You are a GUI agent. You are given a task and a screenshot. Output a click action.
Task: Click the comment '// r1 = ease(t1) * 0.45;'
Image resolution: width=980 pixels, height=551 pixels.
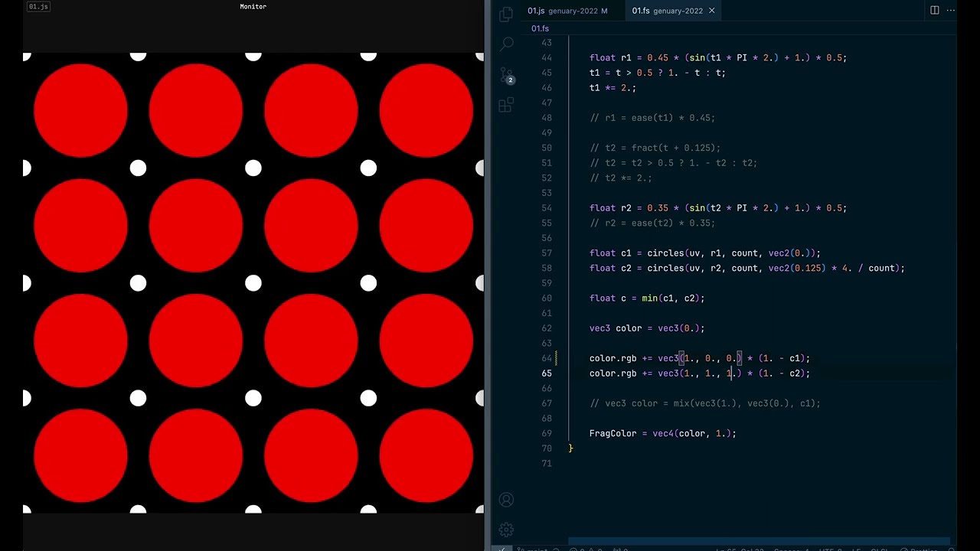652,118
